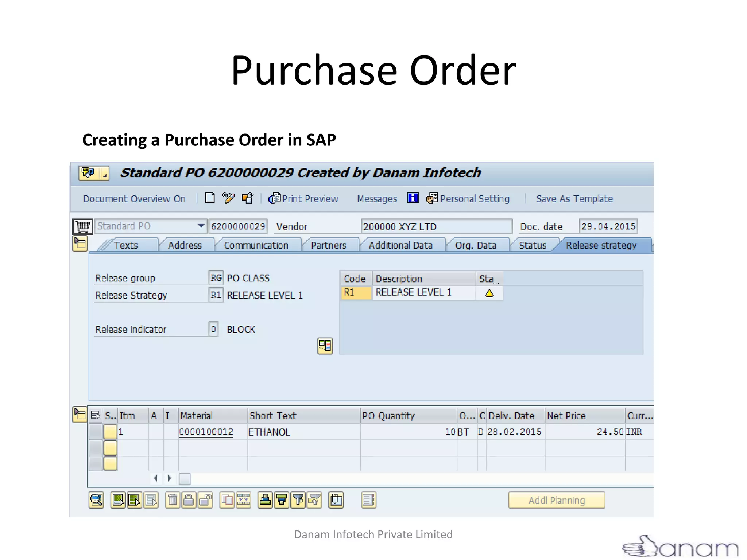The width and height of the screenshot is (747, 560).
Task: Click the shopping cart PO icon
Action: click(82, 226)
